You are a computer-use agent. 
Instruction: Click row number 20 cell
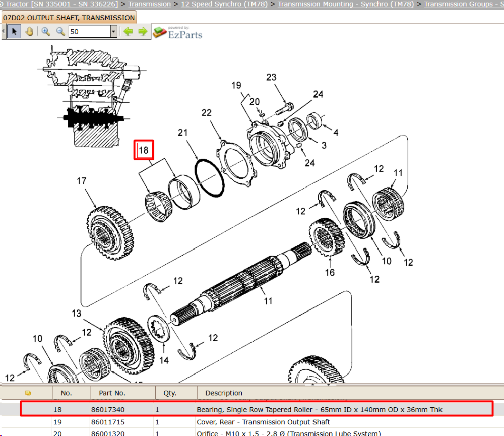click(x=57, y=433)
